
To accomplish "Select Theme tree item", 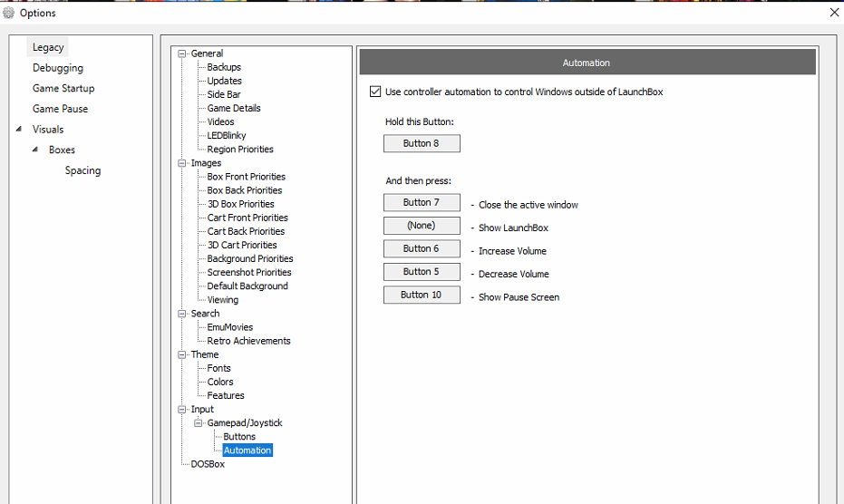I will [x=205, y=354].
